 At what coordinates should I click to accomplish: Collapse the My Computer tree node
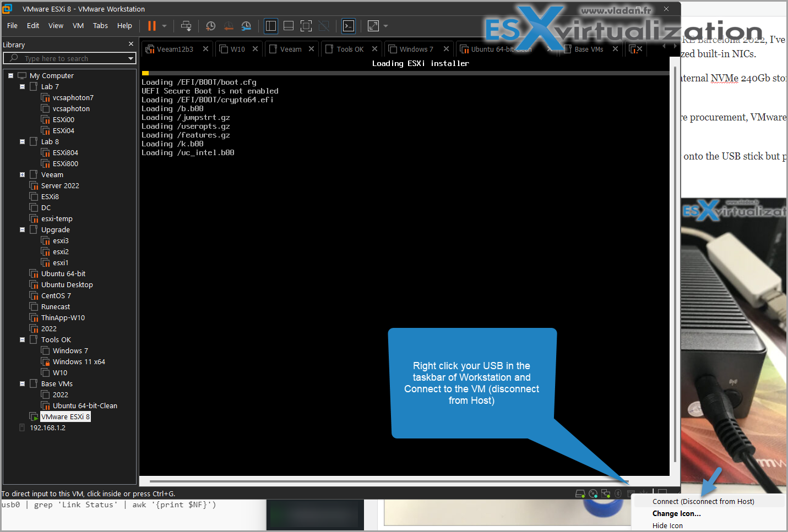(x=10, y=76)
